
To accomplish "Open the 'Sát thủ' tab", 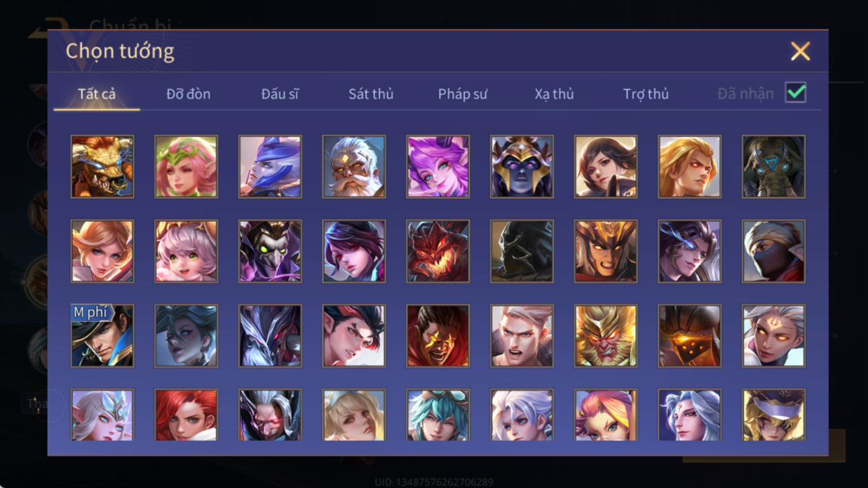I will (x=371, y=94).
